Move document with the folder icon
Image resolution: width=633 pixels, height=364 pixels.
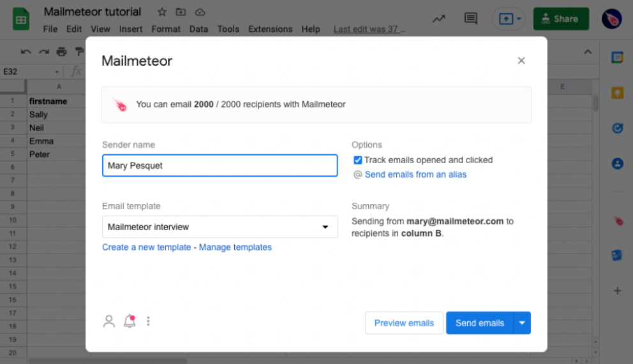pos(181,12)
